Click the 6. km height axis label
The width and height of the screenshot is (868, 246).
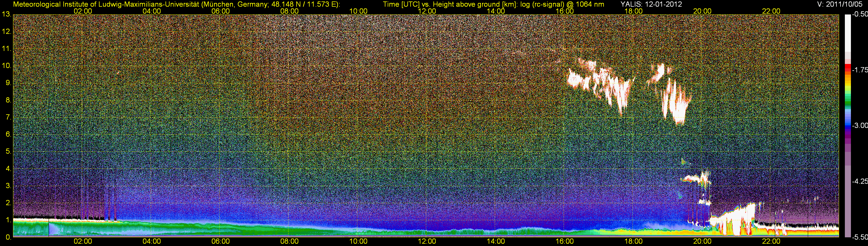coord(8,134)
